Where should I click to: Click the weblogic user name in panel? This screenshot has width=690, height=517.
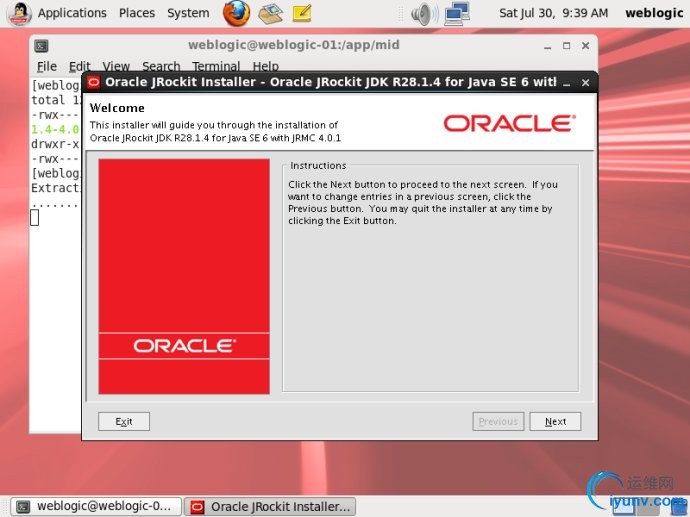(x=654, y=13)
